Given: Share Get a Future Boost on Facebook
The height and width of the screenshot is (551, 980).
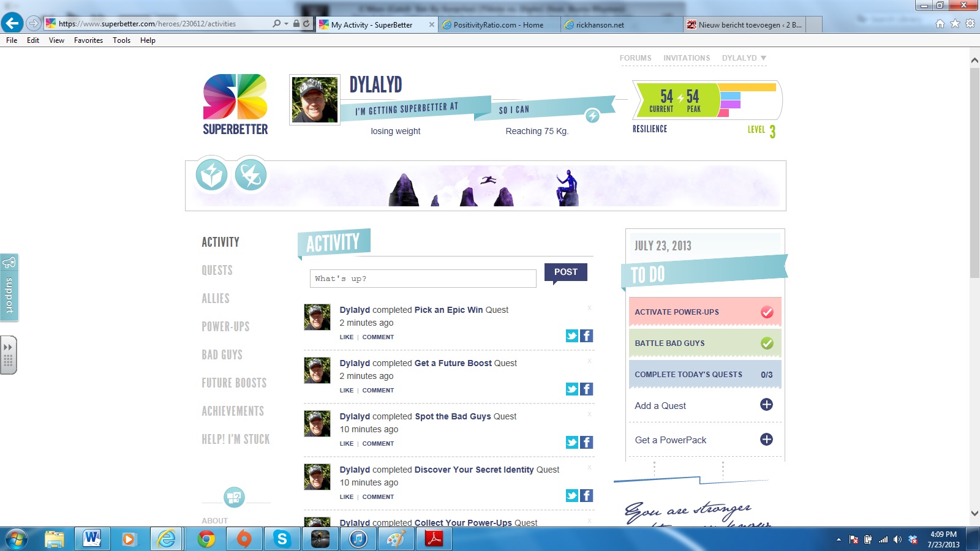Looking at the screenshot, I should (586, 389).
